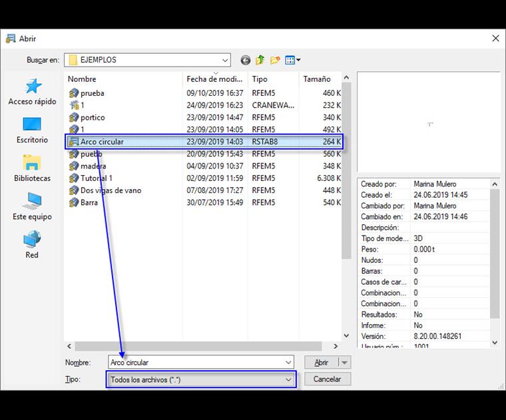Screen dimensions: 506x420
Task: Select the portico file
Action: pyautogui.click(x=93, y=117)
